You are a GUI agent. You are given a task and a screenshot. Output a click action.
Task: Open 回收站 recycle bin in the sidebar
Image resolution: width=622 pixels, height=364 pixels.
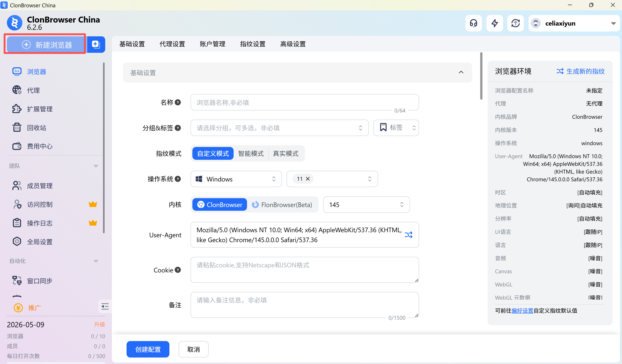tap(37, 128)
